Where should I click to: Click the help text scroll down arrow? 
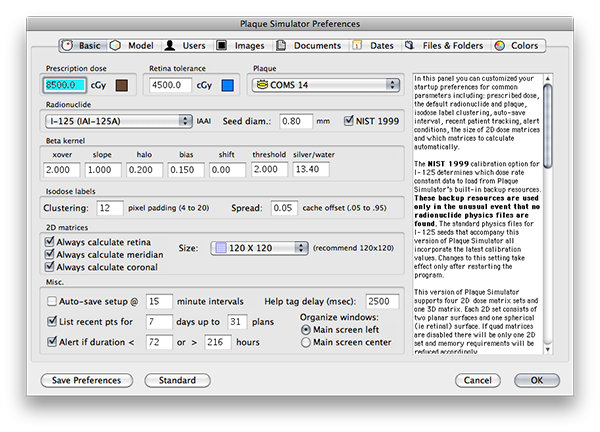pos(548,349)
